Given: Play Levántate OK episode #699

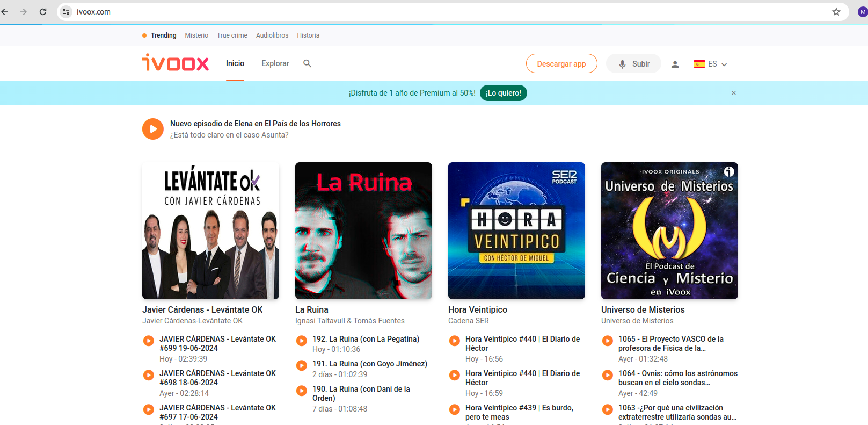Looking at the screenshot, I should tap(149, 341).
